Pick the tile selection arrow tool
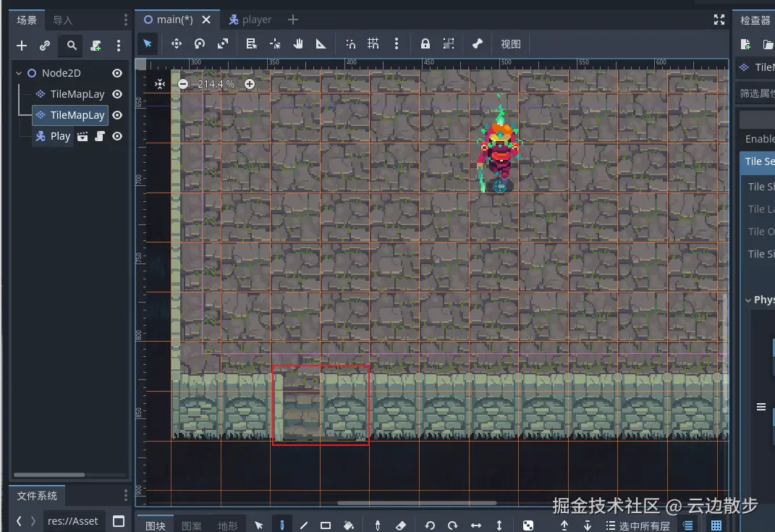Image resolution: width=775 pixels, height=532 pixels. (258, 525)
